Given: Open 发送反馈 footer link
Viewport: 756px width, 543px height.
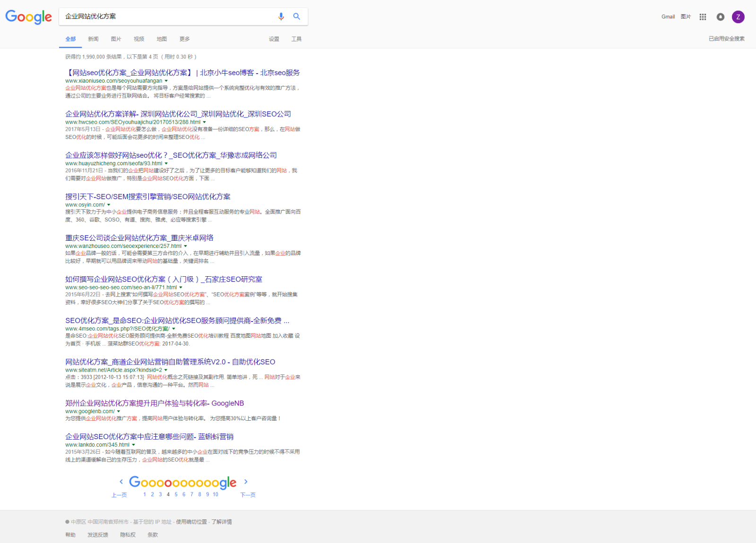Looking at the screenshot, I should click(x=98, y=535).
